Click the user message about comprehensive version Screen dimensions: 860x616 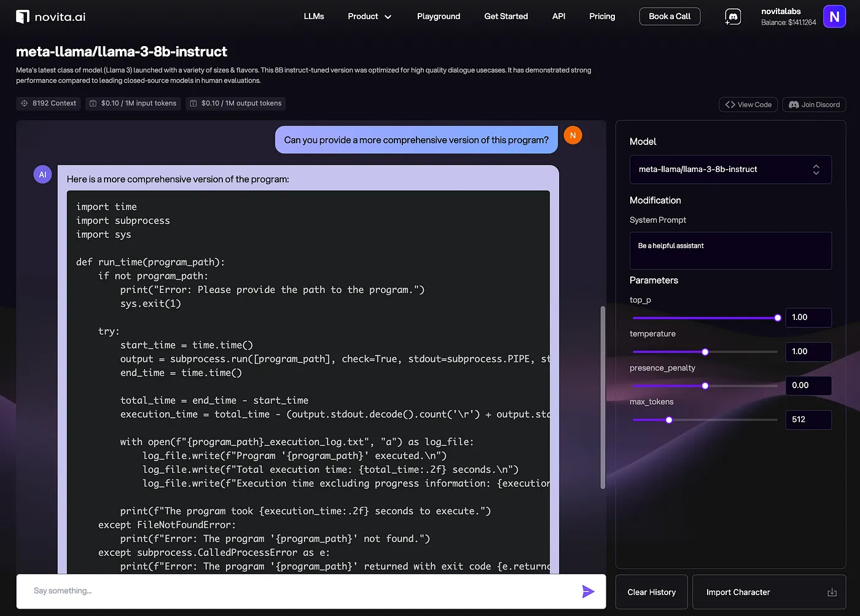(x=416, y=140)
